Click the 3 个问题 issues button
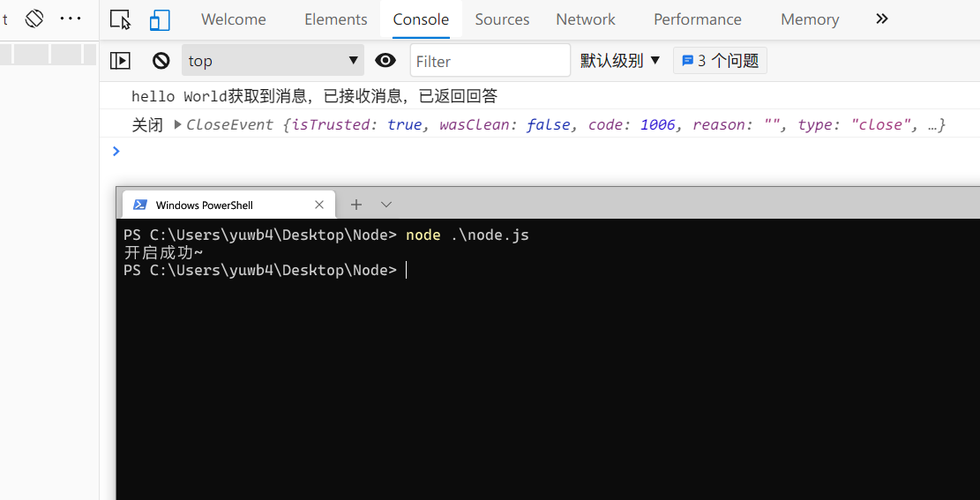 pyautogui.click(x=720, y=61)
